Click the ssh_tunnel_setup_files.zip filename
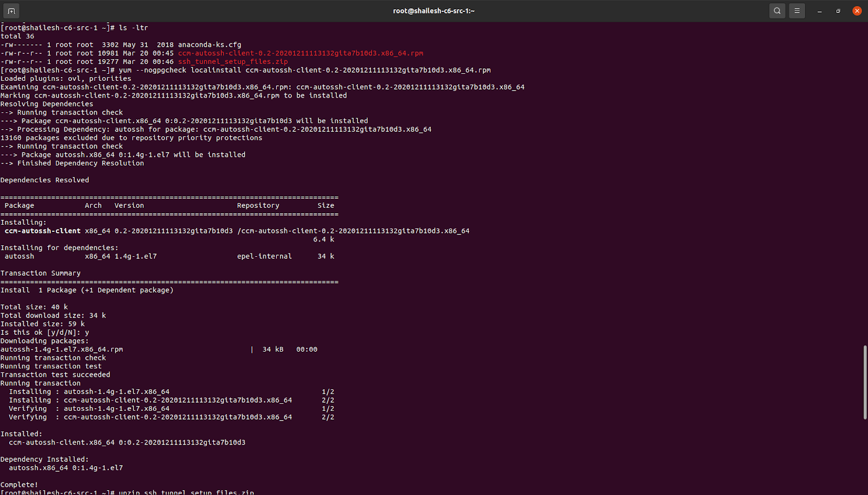This screenshot has width=868, height=495. (234, 61)
